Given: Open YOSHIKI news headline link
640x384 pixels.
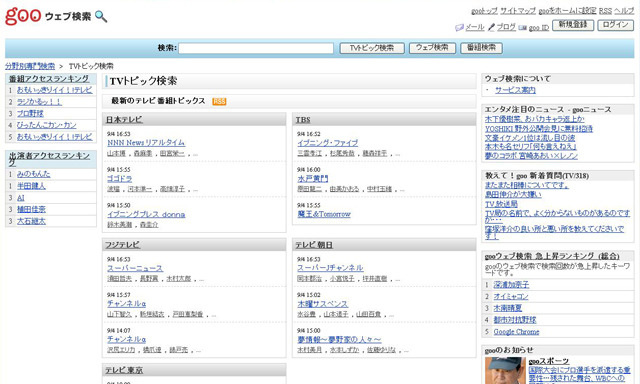Looking at the screenshot, I should click(x=539, y=129).
